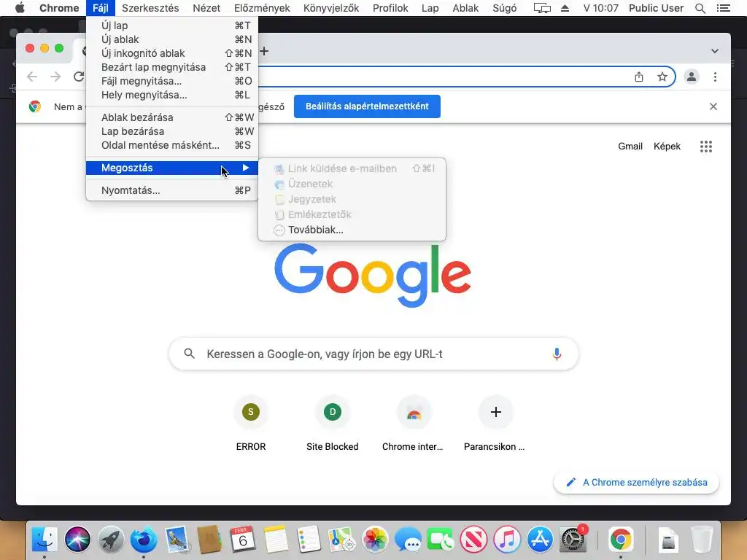Open Launchpad rocket icon

pos(111,539)
